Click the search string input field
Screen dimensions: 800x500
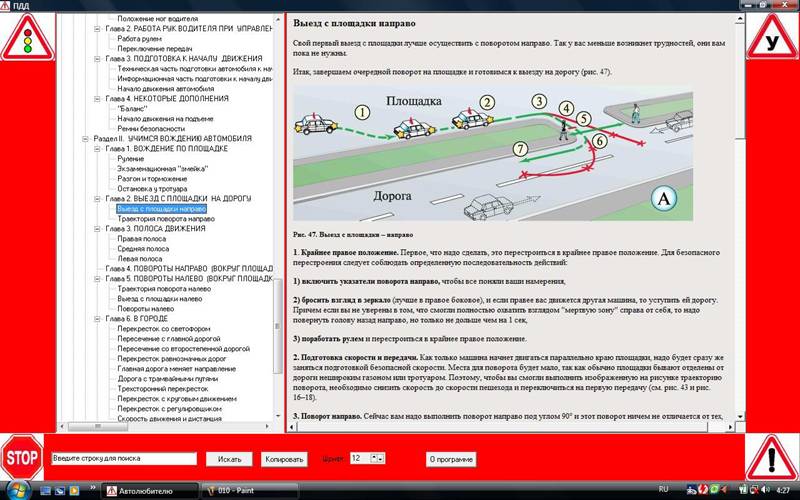click(x=124, y=458)
